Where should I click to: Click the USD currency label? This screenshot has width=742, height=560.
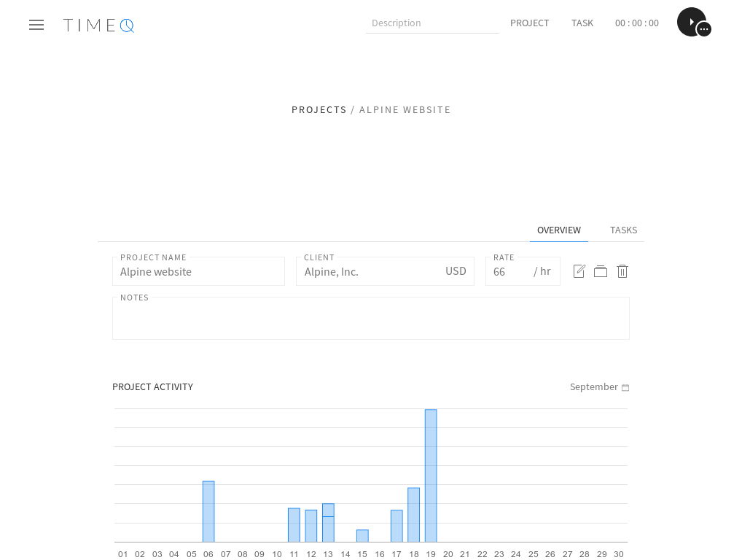(x=456, y=271)
